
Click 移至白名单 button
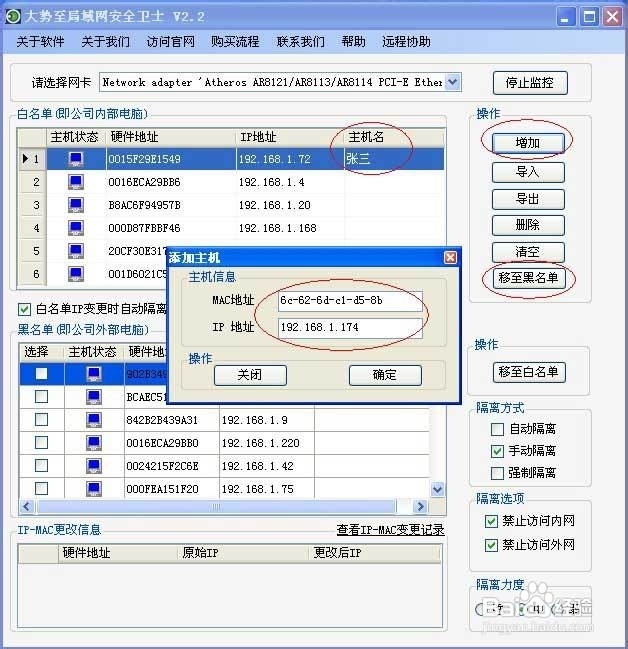click(x=529, y=372)
